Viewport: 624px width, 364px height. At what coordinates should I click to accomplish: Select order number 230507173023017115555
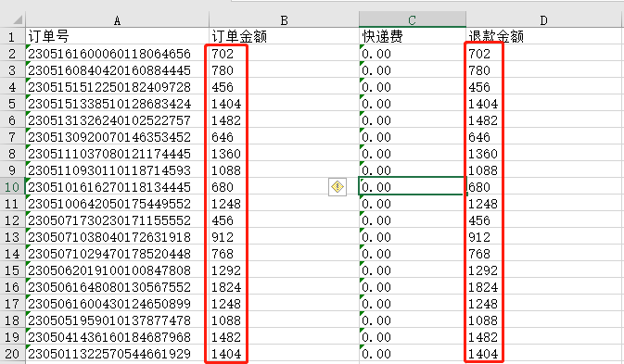pos(117,220)
